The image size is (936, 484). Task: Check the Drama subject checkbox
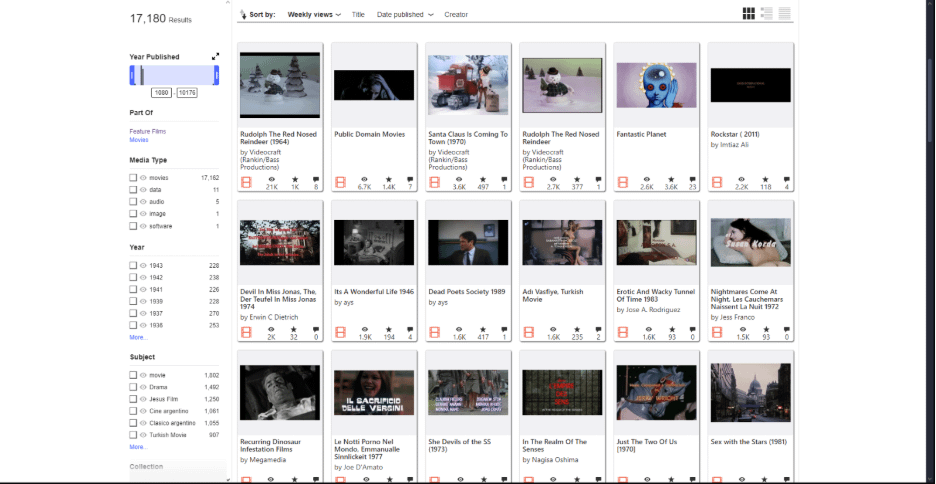[x=133, y=387]
